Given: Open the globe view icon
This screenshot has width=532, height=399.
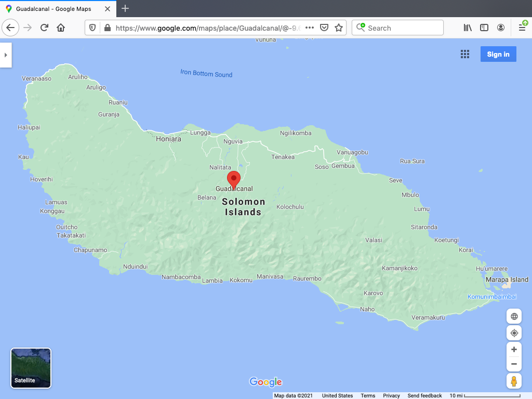Looking at the screenshot, I should (x=514, y=316).
